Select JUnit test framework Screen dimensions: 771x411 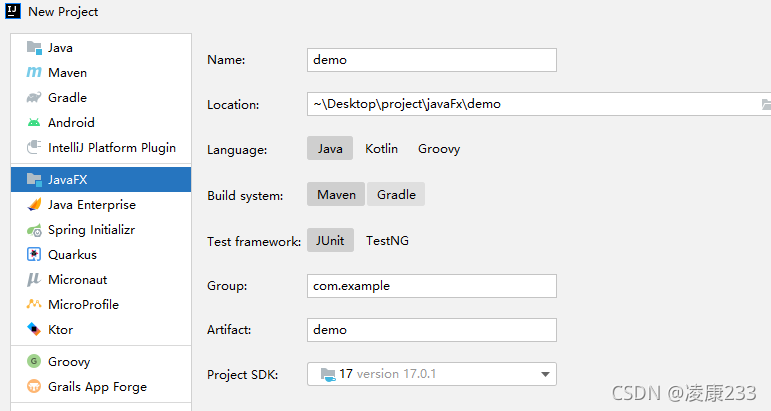tap(330, 240)
